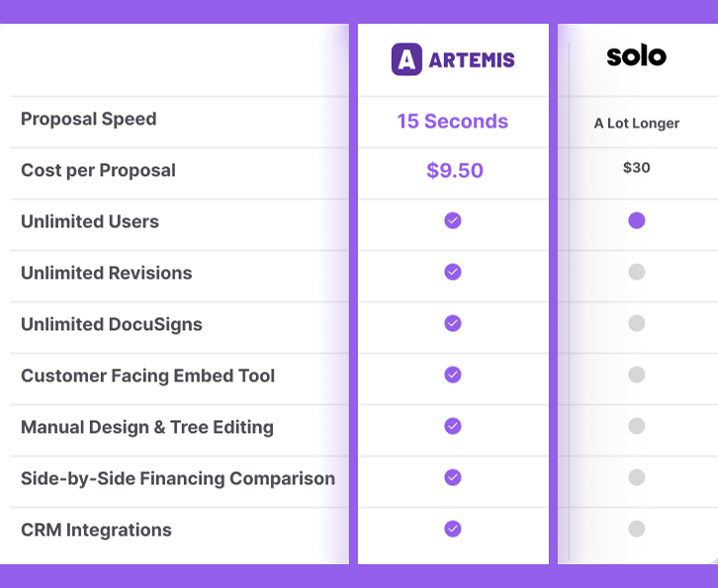Click solo's gray dot for CRM Integrations
The width and height of the screenshot is (718, 588).
[637, 529]
